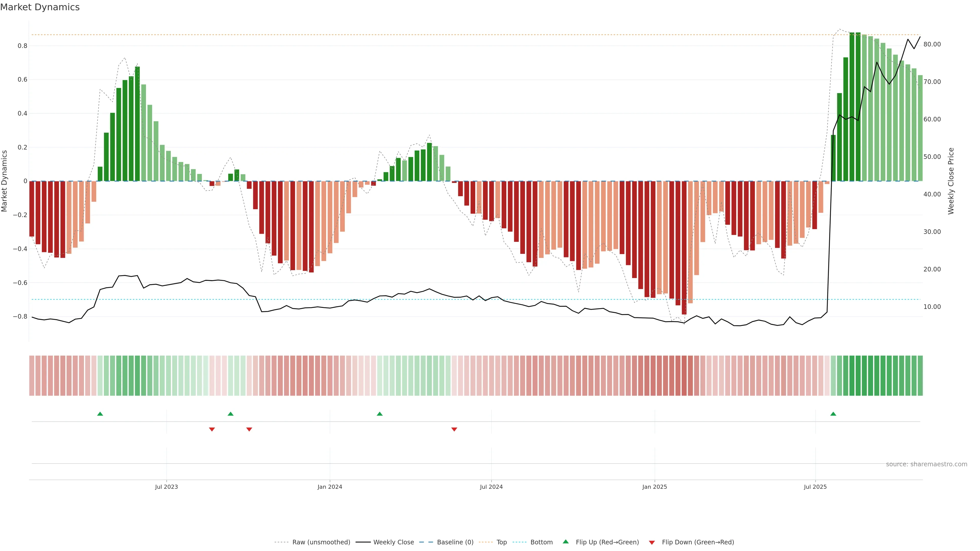This screenshot has width=980, height=551.
Task: Click the green Flip Up legend triangle
Action: coord(565,542)
